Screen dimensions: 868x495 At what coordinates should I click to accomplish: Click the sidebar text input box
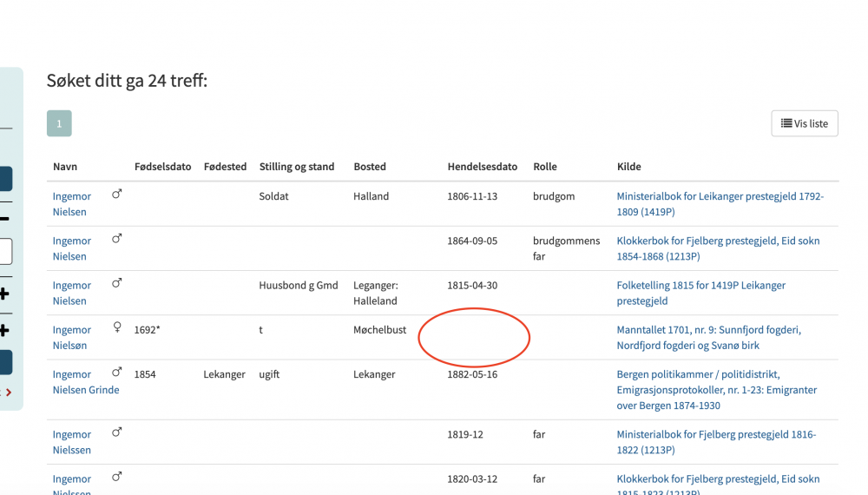click(5, 251)
